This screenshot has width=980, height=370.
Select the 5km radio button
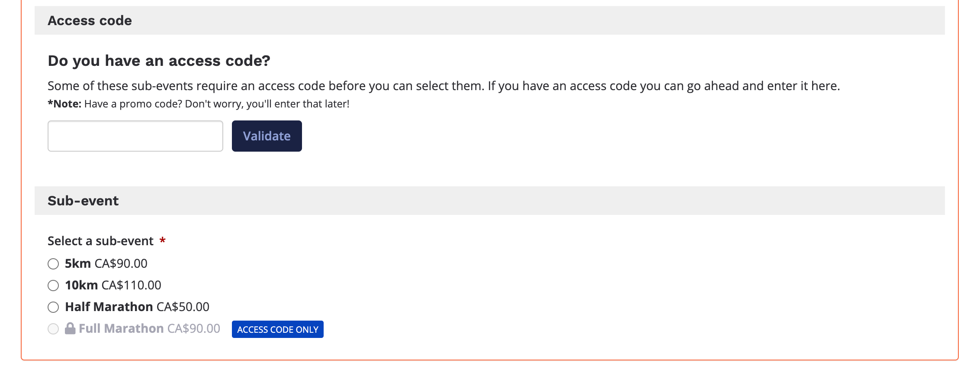(53, 264)
